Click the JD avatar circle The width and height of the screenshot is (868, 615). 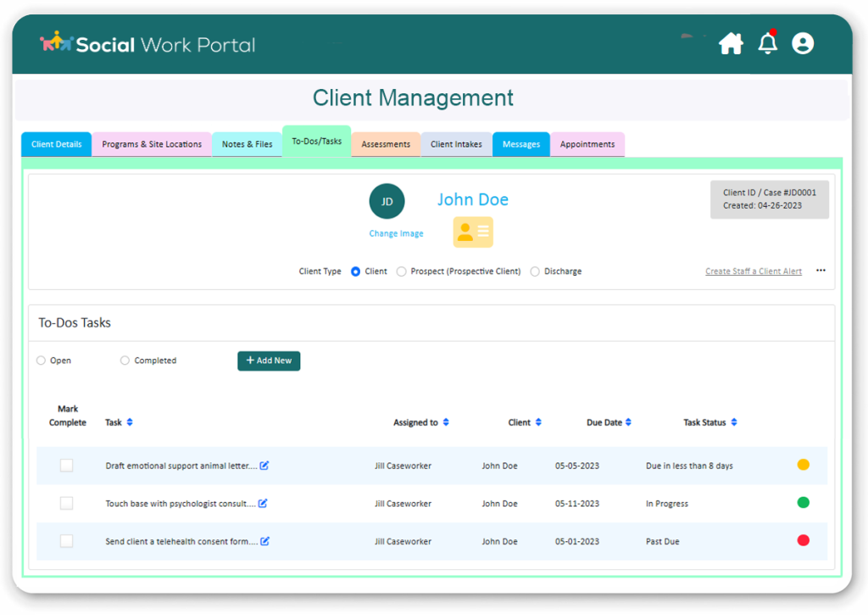[387, 201]
